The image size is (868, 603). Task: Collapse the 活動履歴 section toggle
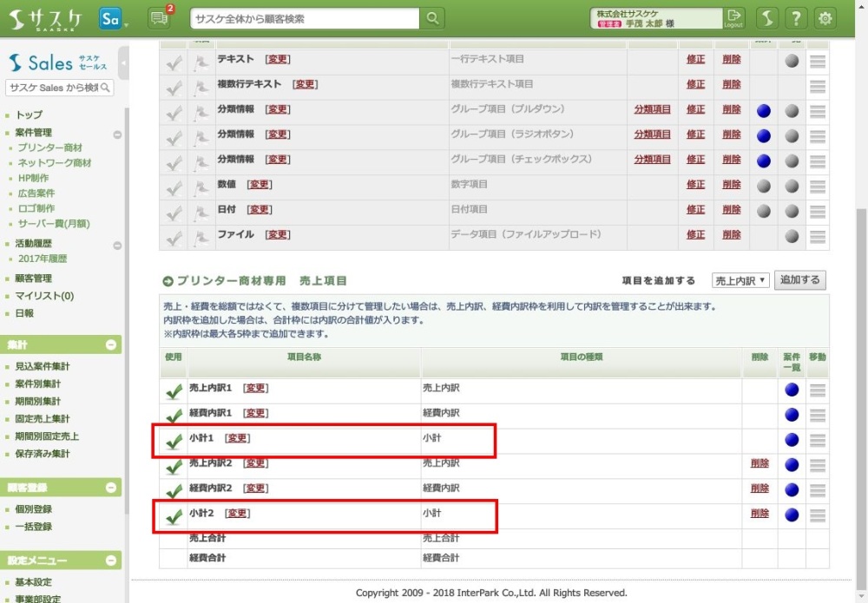point(117,246)
